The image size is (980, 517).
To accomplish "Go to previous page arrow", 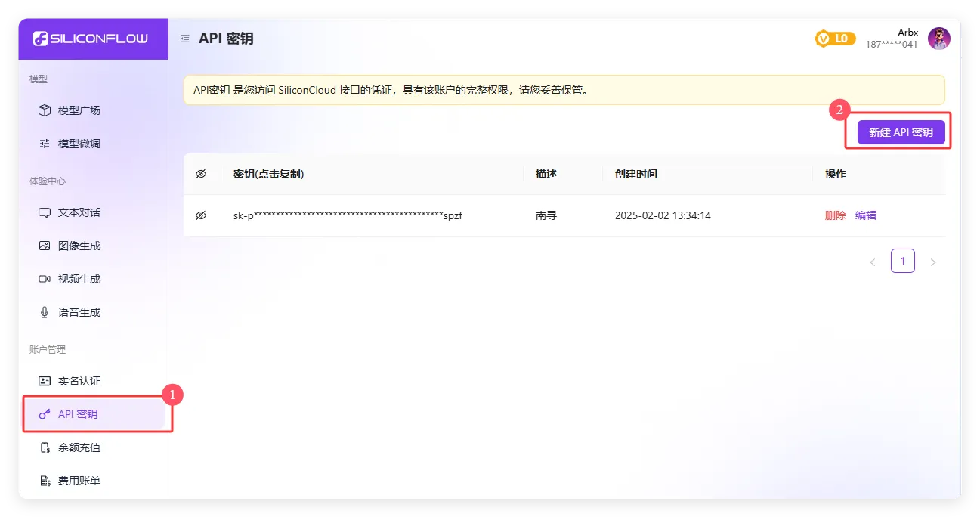I will click(x=873, y=262).
